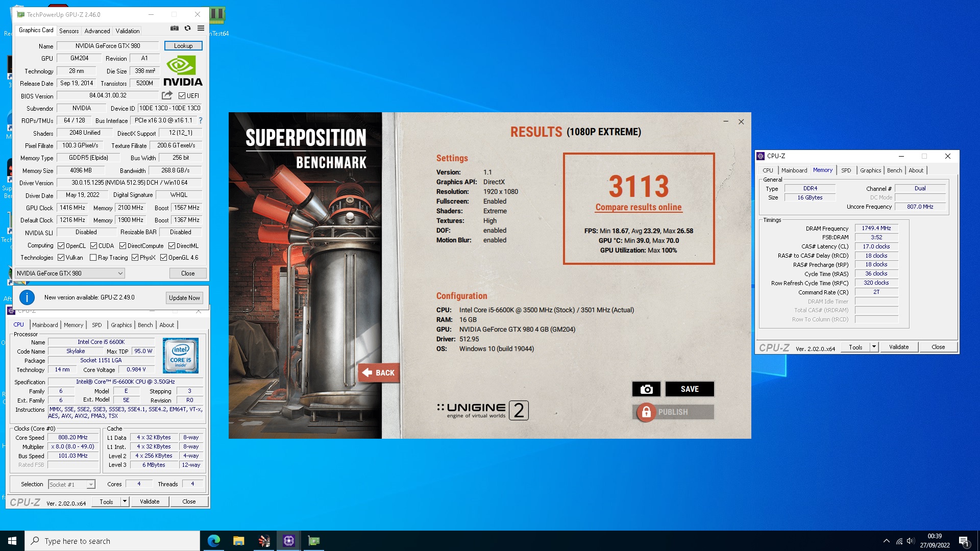Open the Graphics tab in CPU-Z CPU window
Image resolution: width=980 pixels, height=551 pixels.
(x=121, y=325)
